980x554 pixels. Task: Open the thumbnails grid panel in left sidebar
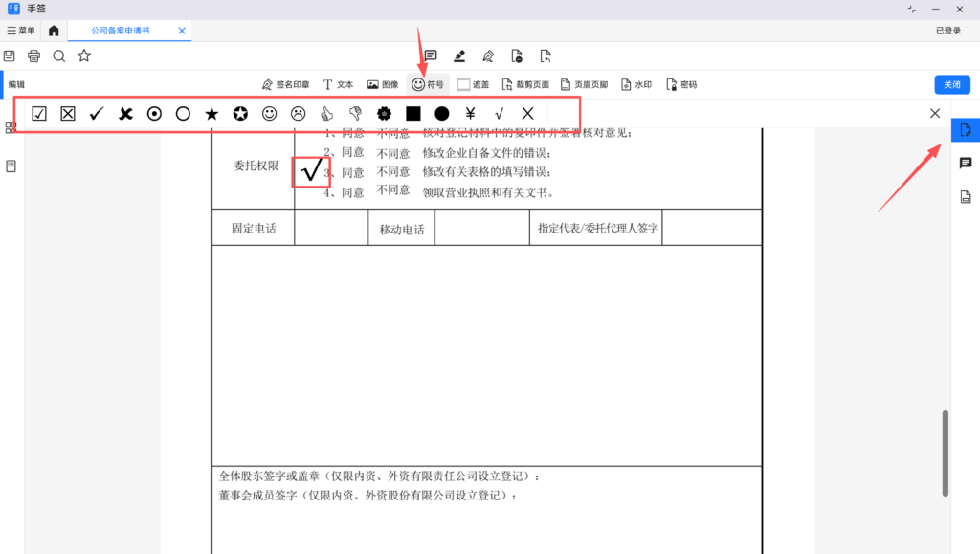point(11,127)
